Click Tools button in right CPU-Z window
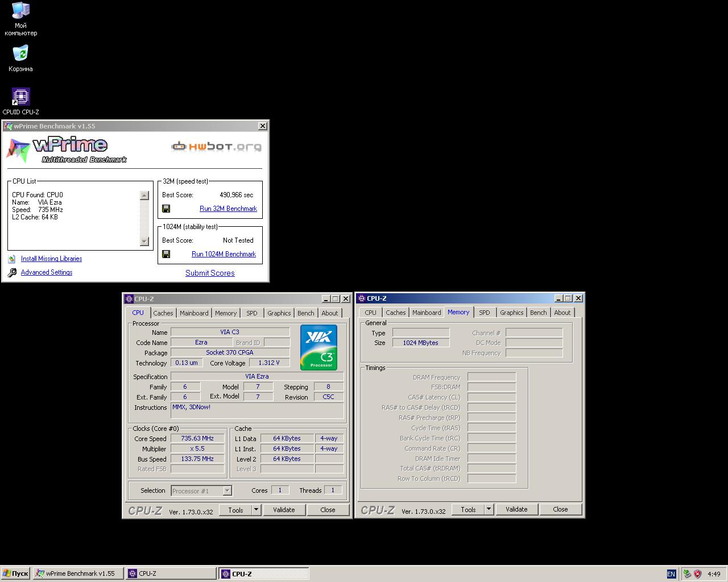 [x=468, y=509]
